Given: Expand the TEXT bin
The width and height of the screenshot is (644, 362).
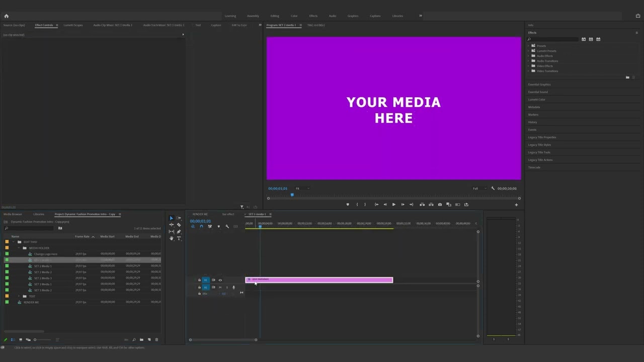Looking at the screenshot, I should tap(19, 296).
